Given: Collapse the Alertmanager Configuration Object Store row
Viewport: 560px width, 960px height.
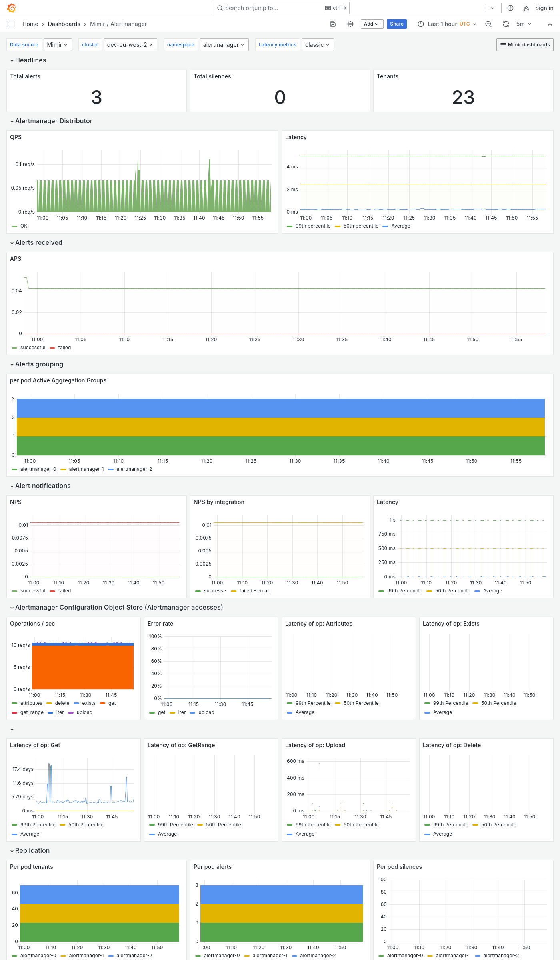Looking at the screenshot, I should point(117,607).
